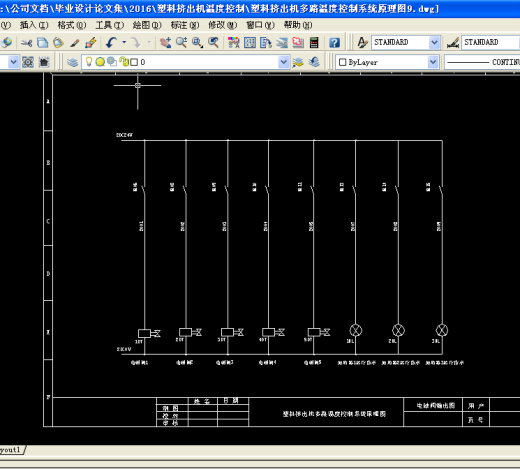The image size is (520, 469).
Task: Click the globe 3D DWF icon
Action: click(x=7, y=43)
